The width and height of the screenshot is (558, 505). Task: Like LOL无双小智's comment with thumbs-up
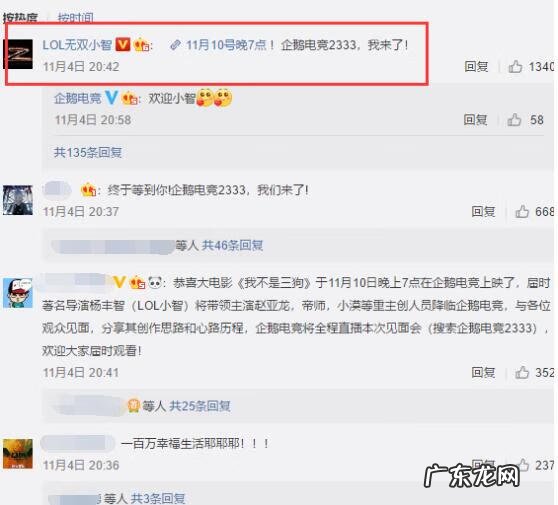pyautogui.click(x=515, y=67)
